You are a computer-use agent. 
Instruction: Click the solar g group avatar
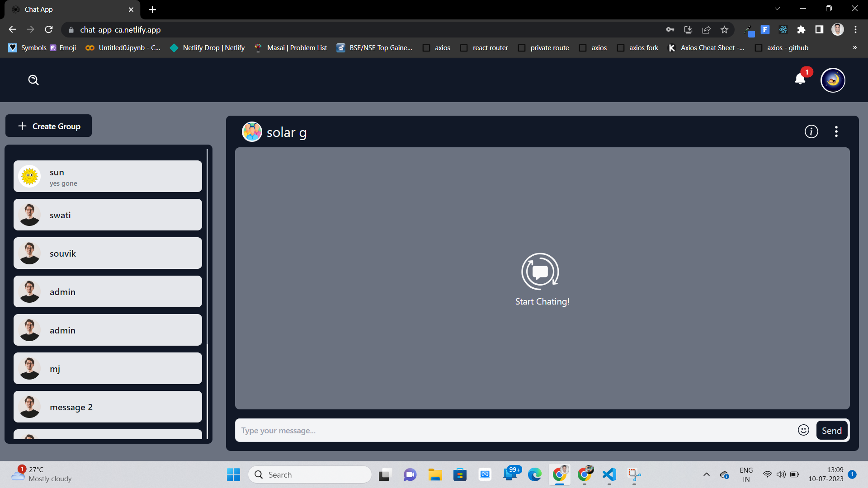point(252,132)
